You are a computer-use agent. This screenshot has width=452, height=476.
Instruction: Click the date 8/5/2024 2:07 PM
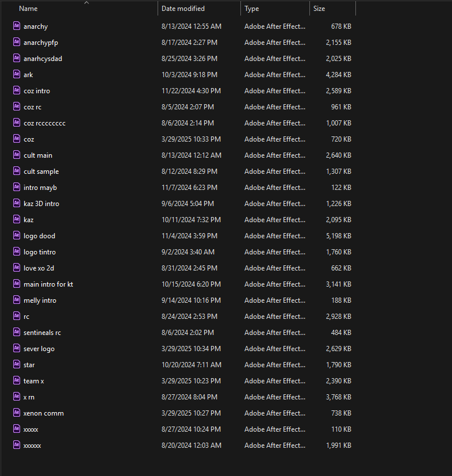[188, 107]
